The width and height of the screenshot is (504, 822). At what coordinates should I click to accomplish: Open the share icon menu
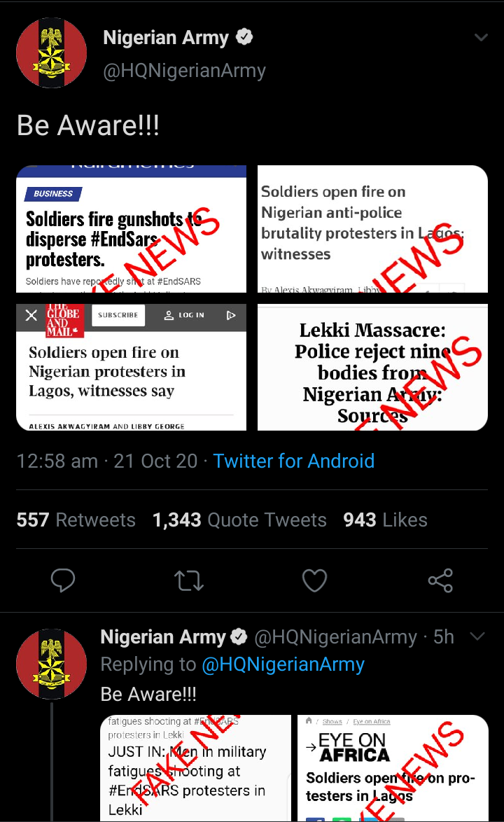click(440, 580)
